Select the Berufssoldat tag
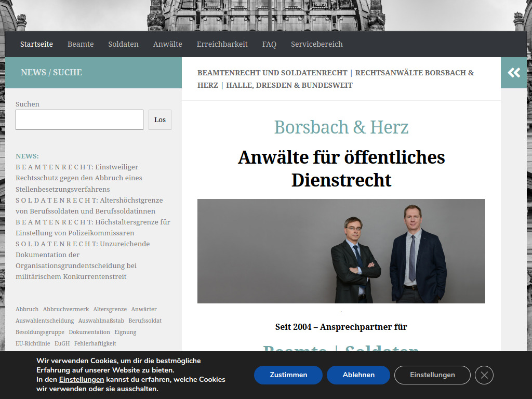The image size is (532, 399). click(145, 321)
